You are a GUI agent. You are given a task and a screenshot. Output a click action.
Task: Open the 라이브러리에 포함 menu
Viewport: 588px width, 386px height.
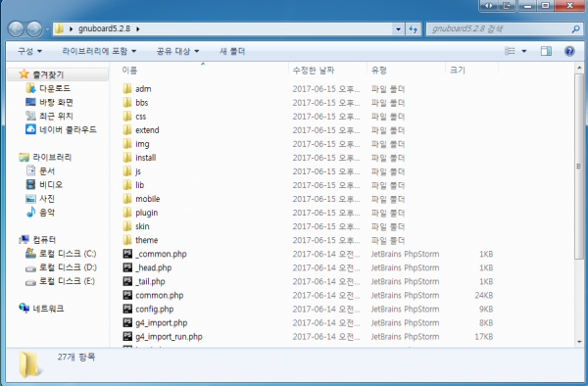coord(99,51)
